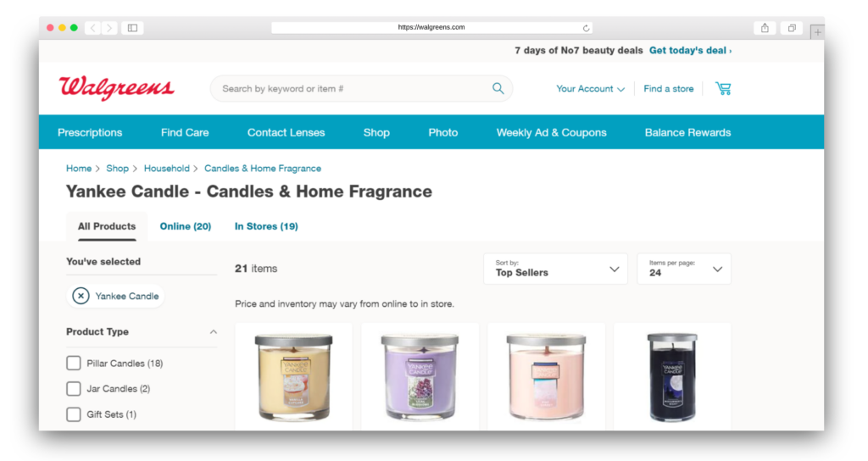Open the Sort by Top Sellers dropdown
This screenshot has height=461, width=868.
(555, 269)
